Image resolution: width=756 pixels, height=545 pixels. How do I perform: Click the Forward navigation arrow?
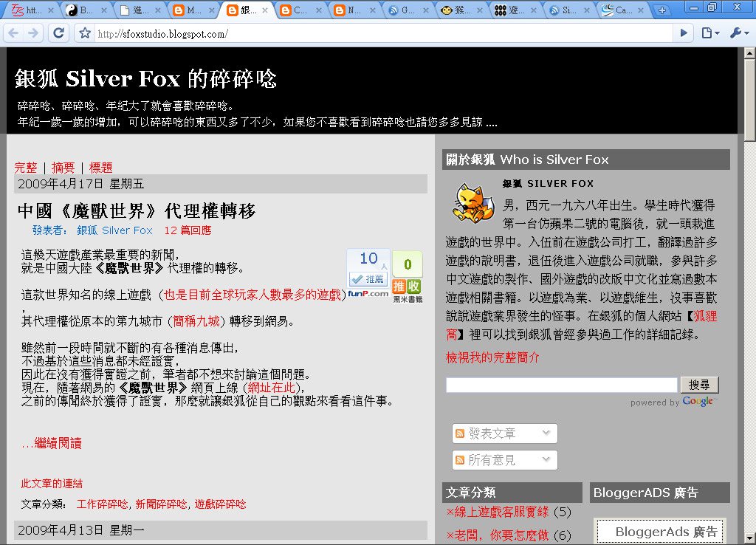33,32
